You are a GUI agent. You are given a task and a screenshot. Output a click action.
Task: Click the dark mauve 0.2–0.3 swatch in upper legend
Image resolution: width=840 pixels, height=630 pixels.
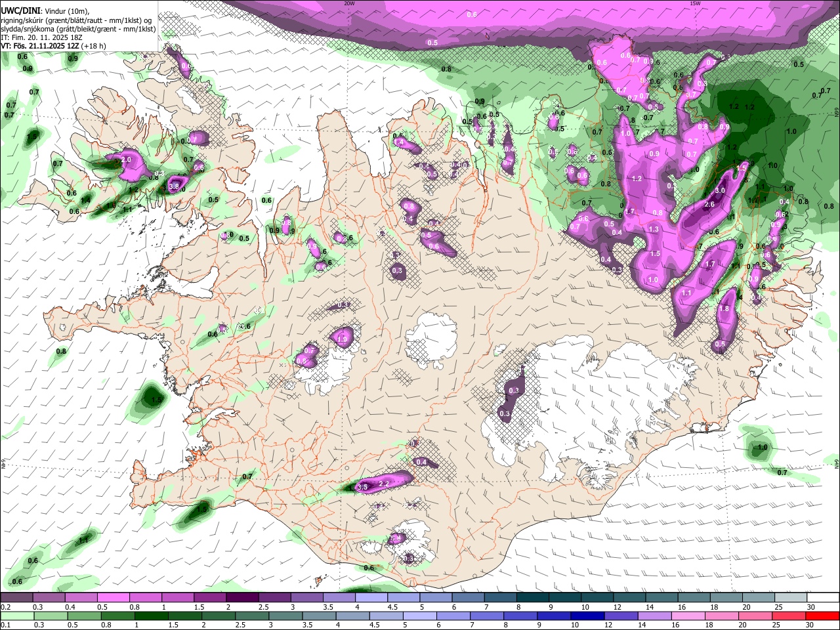point(16,597)
